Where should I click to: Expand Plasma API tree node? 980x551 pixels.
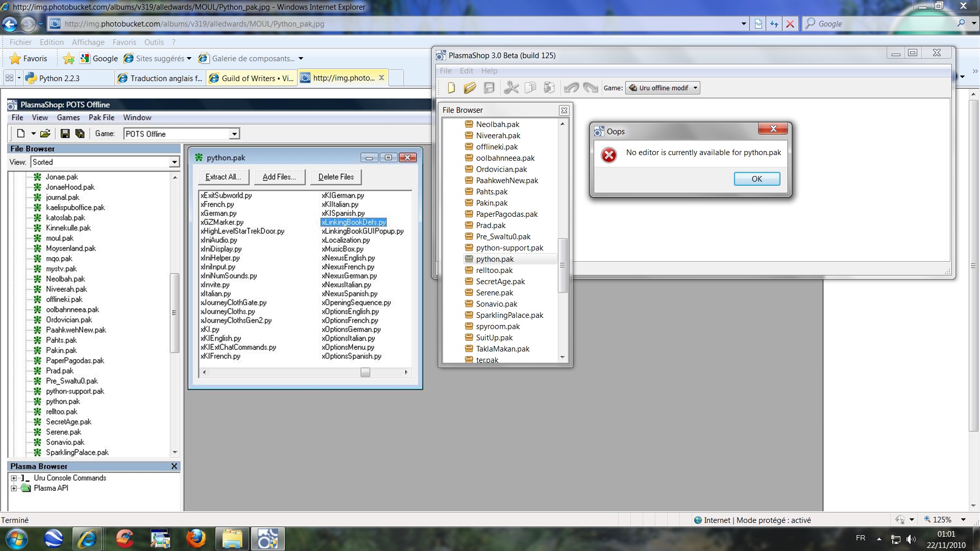[x=14, y=488]
